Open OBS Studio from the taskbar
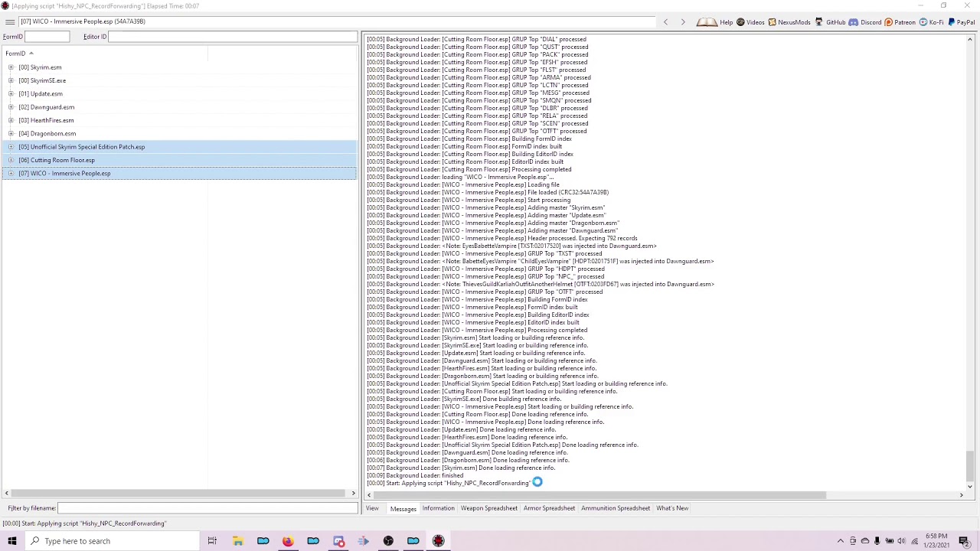Image resolution: width=980 pixels, height=551 pixels. tap(388, 541)
